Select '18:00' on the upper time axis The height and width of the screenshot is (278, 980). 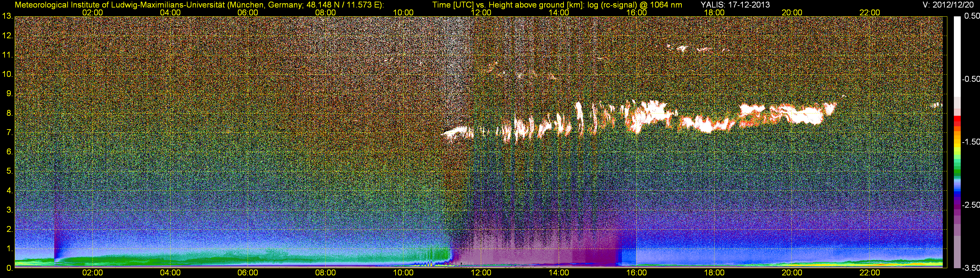point(714,12)
